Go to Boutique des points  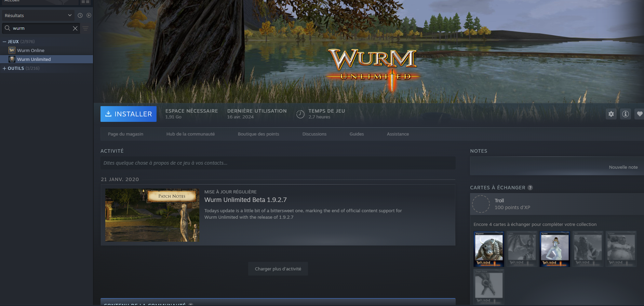coord(258,134)
